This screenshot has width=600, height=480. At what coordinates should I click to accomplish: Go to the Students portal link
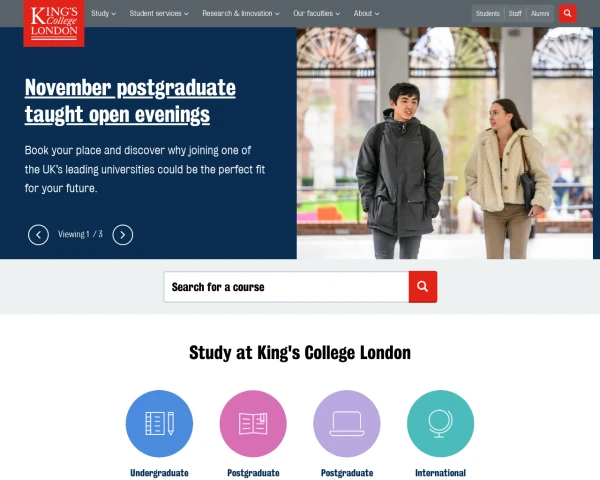pyautogui.click(x=488, y=14)
